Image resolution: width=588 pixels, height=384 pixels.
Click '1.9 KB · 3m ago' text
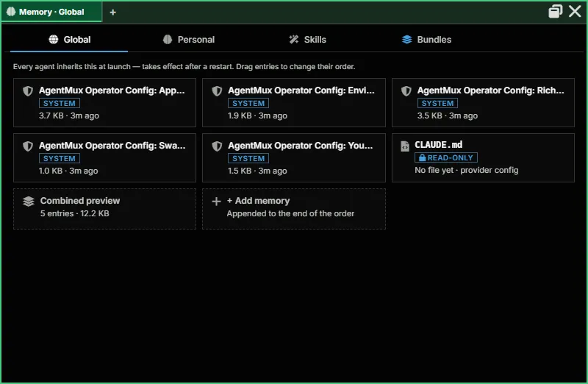258,115
